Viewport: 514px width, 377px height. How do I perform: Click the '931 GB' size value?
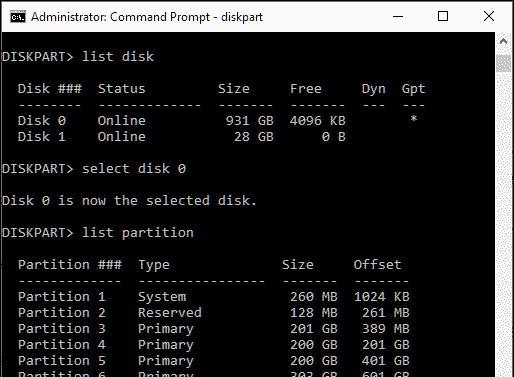tap(250, 120)
